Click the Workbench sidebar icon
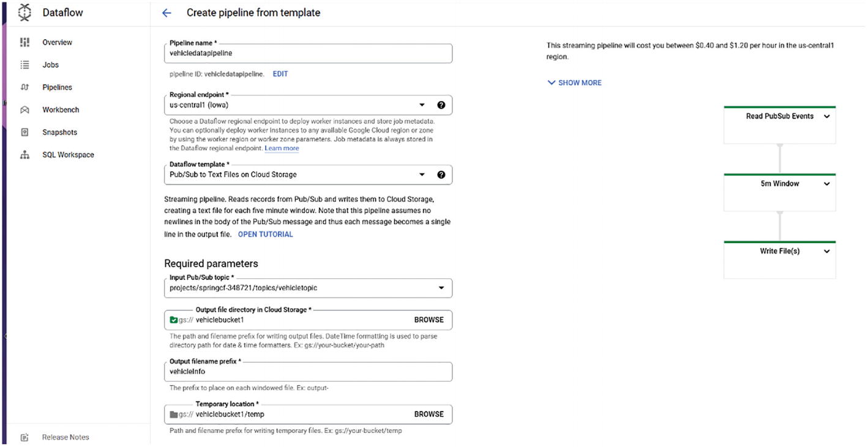This screenshot has width=868, height=447. pyautogui.click(x=24, y=110)
